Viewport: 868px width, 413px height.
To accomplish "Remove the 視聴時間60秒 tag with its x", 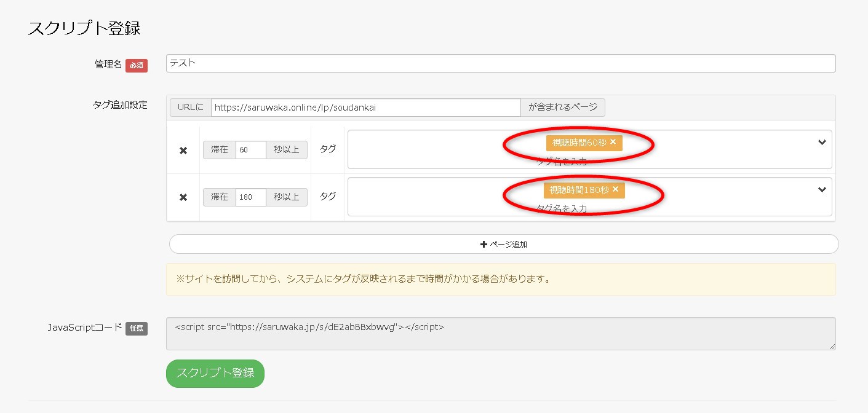I will point(613,142).
